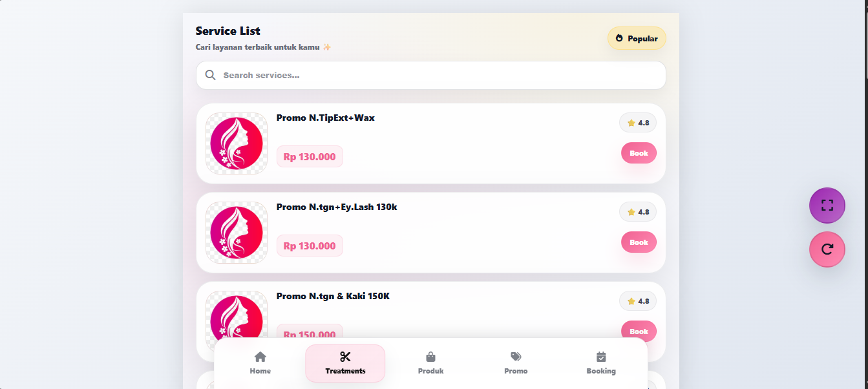
Task: Click Promo N.TipExt+Wax service thumbnail
Action: pyautogui.click(x=237, y=143)
